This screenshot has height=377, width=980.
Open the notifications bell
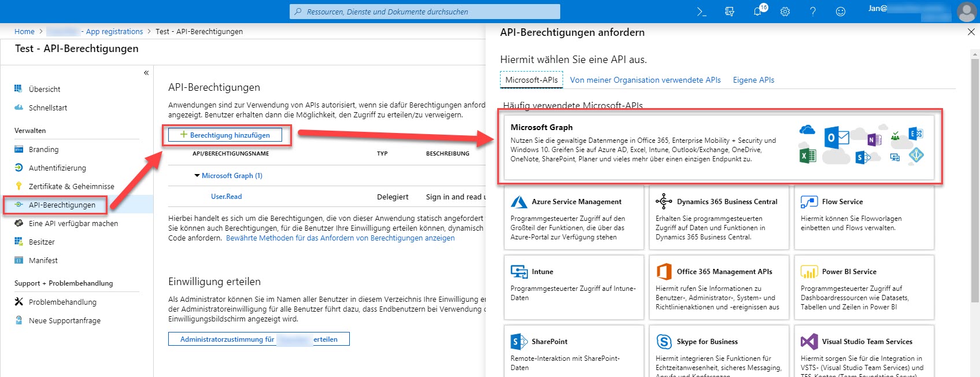coord(757,12)
